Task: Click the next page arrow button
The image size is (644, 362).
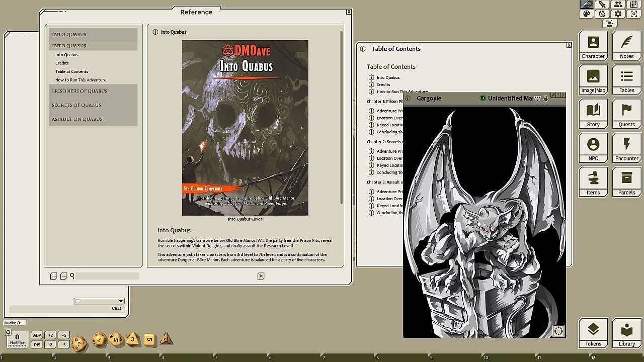Action: tap(261, 276)
